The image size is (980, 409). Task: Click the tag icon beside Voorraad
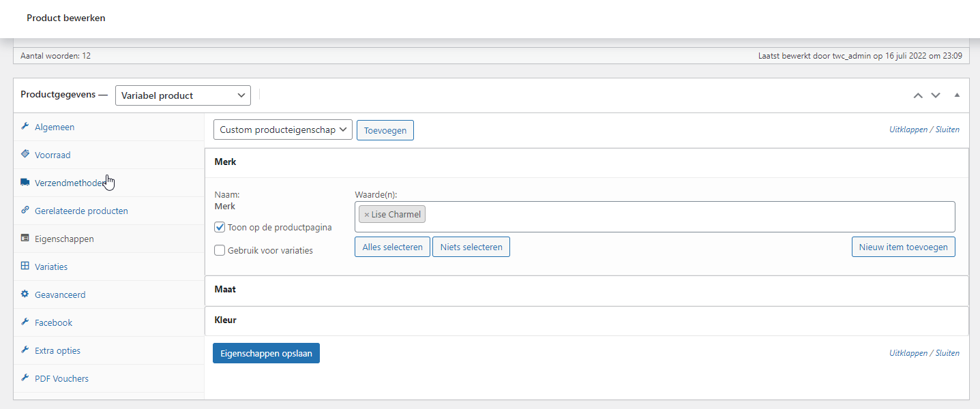[25, 155]
